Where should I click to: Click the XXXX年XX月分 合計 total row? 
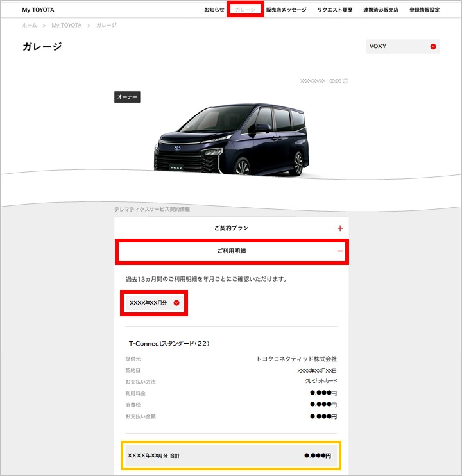coord(231,455)
